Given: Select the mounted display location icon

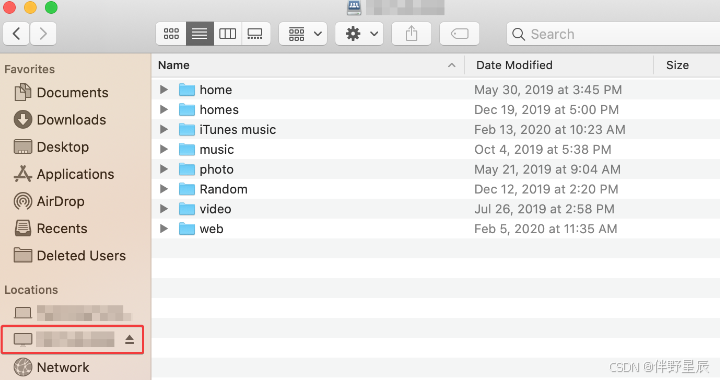Looking at the screenshot, I should 22,340.
